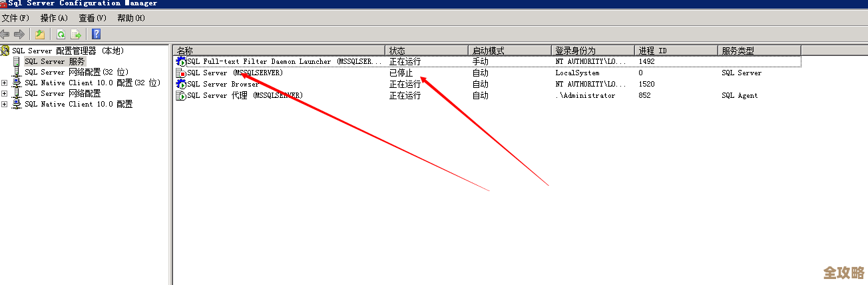Open the 查看(V) menu
868x285 pixels.
(x=93, y=18)
